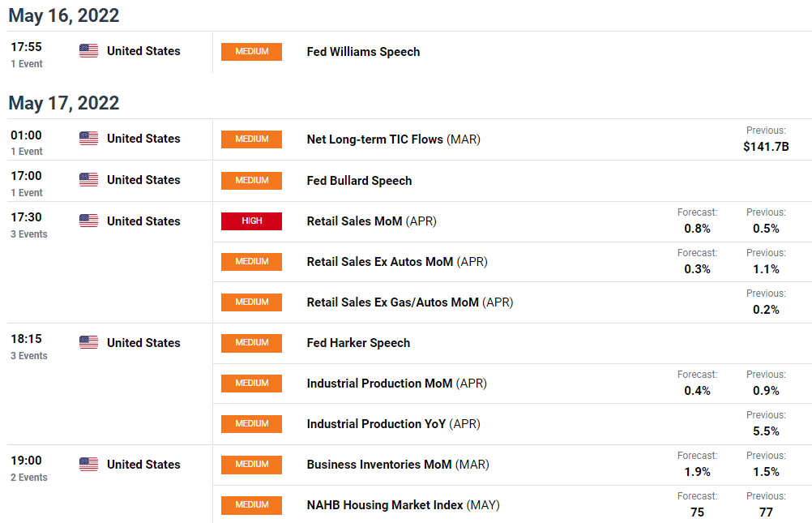
Task: Click MEDIUM badge beside Fed Williams Speech
Action: 252,52
